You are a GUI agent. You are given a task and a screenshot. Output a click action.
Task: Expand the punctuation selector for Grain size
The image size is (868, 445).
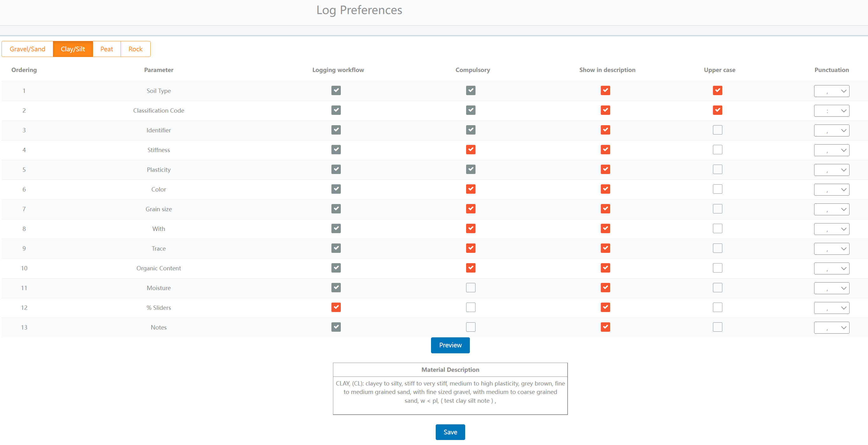point(831,209)
